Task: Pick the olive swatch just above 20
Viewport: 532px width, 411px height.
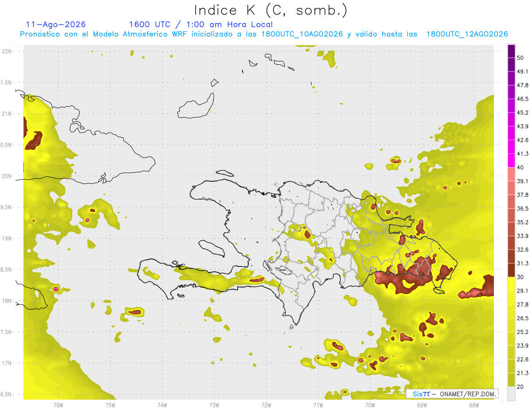Action: pos(511,380)
